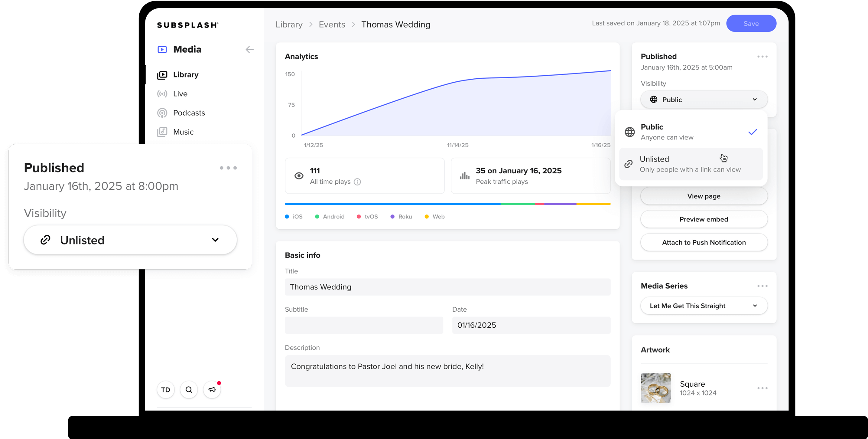This screenshot has height=439, width=868.
Task: Click the Subsplash logo
Action: point(188,25)
